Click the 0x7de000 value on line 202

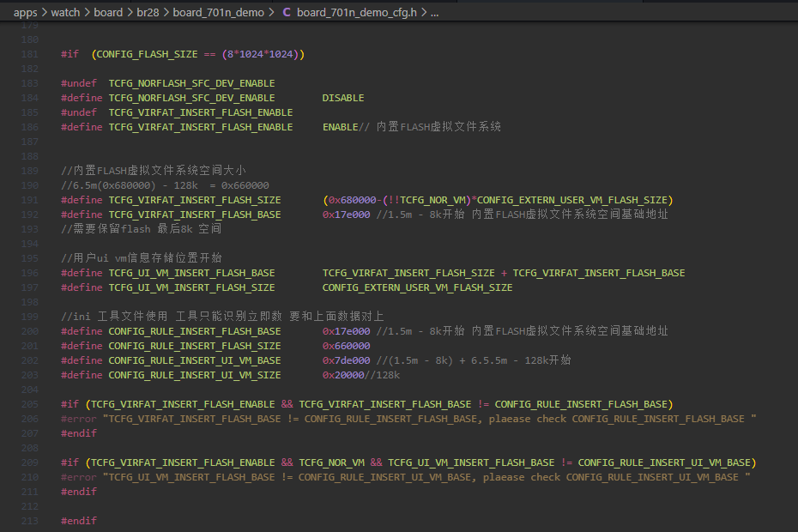pos(346,360)
